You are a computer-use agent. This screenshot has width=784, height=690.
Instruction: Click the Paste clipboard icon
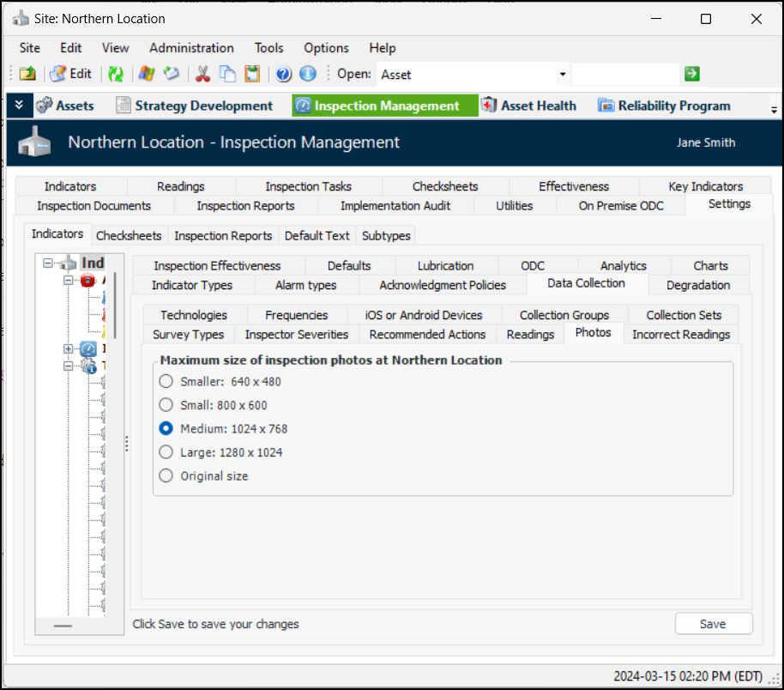tap(251, 74)
